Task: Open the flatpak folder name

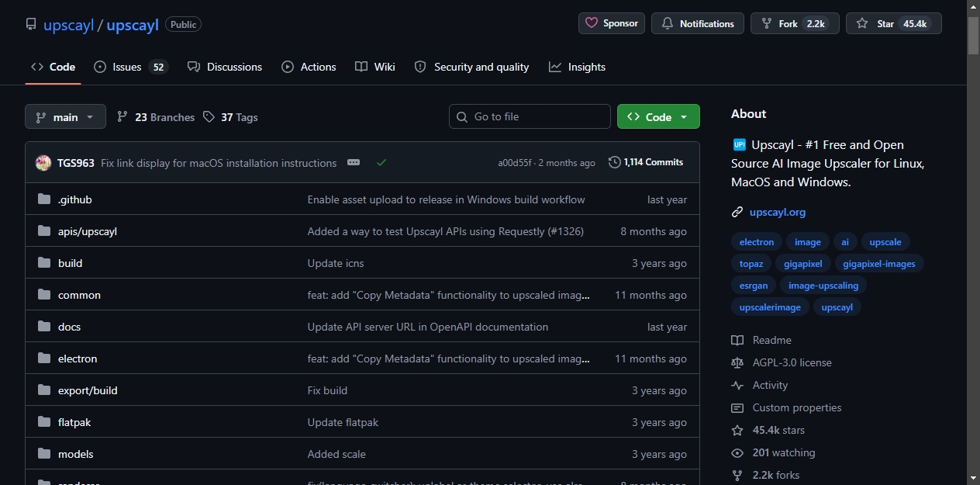Action: 74,422
